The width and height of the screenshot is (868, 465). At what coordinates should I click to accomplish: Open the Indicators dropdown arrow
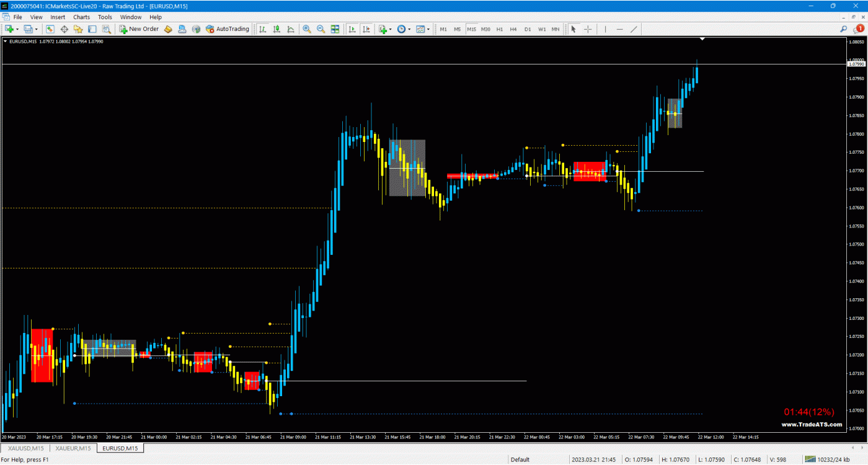click(390, 29)
